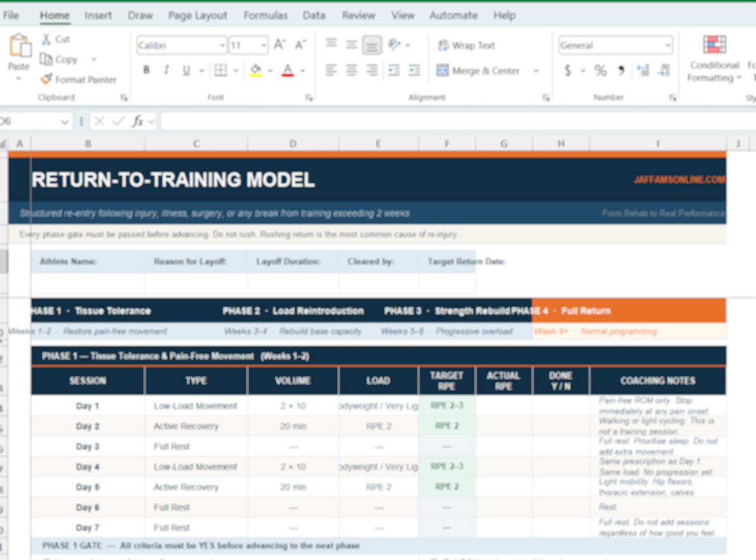Open the General number format dropdown
This screenshot has width=756, height=560.
(668, 46)
